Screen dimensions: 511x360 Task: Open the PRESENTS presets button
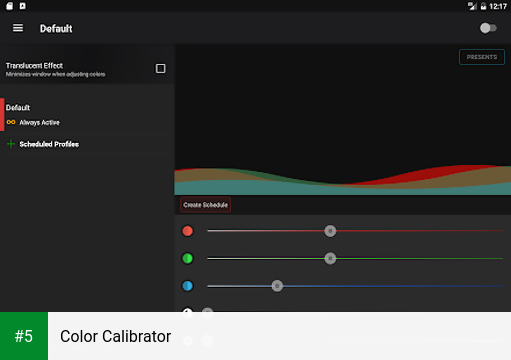(482, 57)
